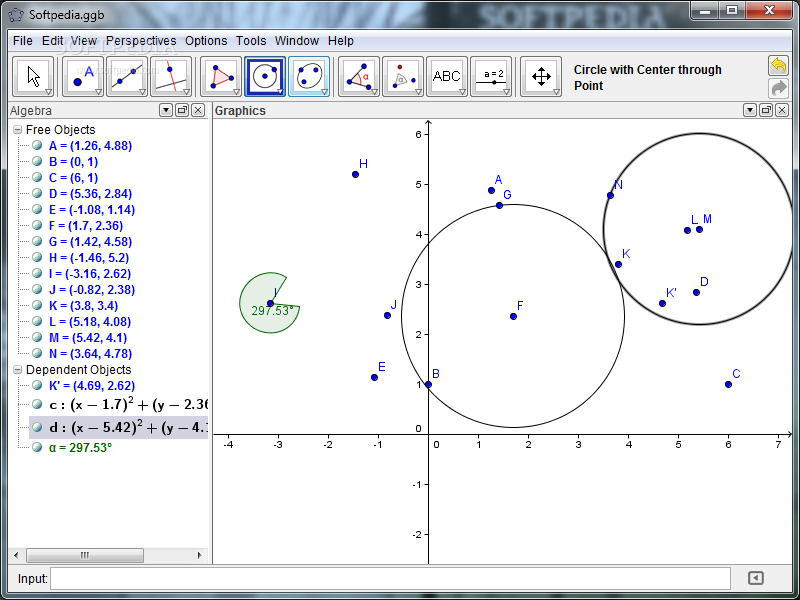Click Algebra panel horizontal scrollbar thumb
This screenshot has height=600, width=800.
pos(85,555)
